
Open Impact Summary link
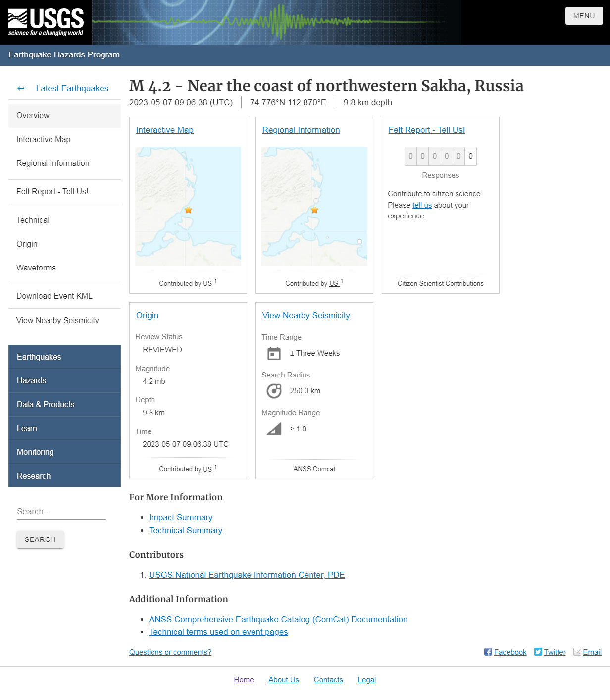coord(181,517)
